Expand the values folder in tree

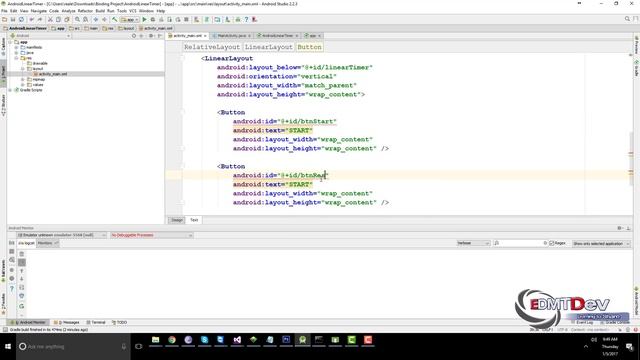click(x=23, y=84)
